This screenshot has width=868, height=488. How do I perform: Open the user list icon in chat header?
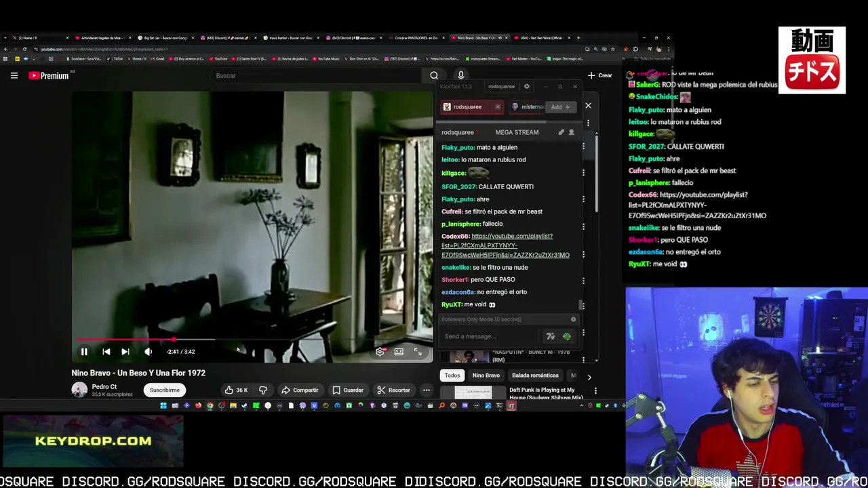(571, 132)
